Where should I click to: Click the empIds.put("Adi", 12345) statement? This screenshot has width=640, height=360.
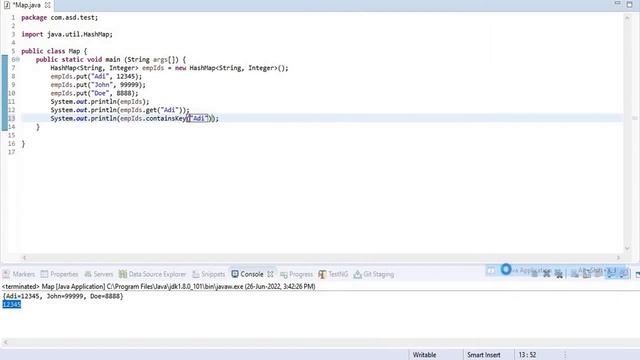96,76
